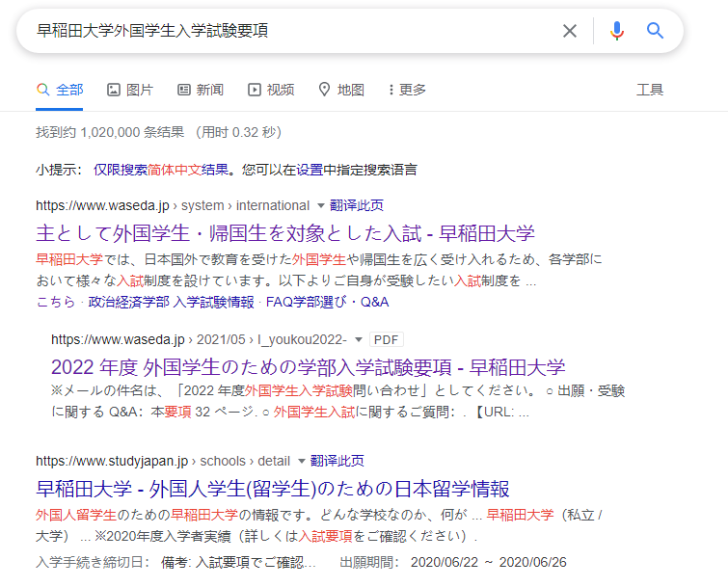Click the colored magnifier icon beside 全部
728x587 pixels.
pyautogui.click(x=42, y=90)
